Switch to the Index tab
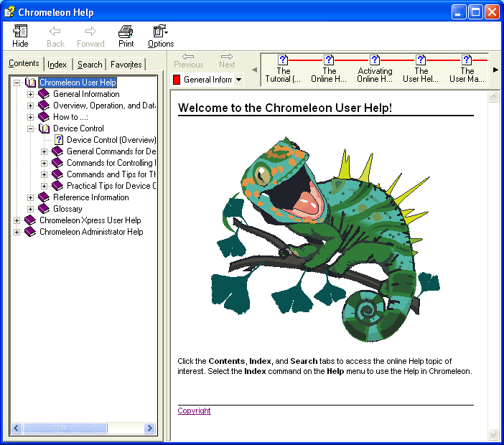This screenshot has width=504, height=445. pos(57,65)
